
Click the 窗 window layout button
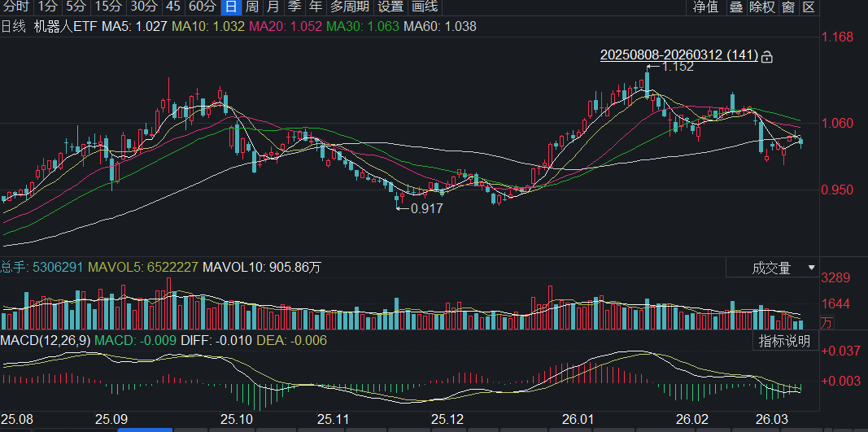coord(788,7)
